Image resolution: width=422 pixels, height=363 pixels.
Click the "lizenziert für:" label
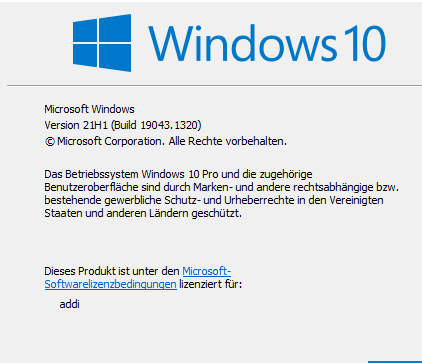pyautogui.click(x=210, y=284)
